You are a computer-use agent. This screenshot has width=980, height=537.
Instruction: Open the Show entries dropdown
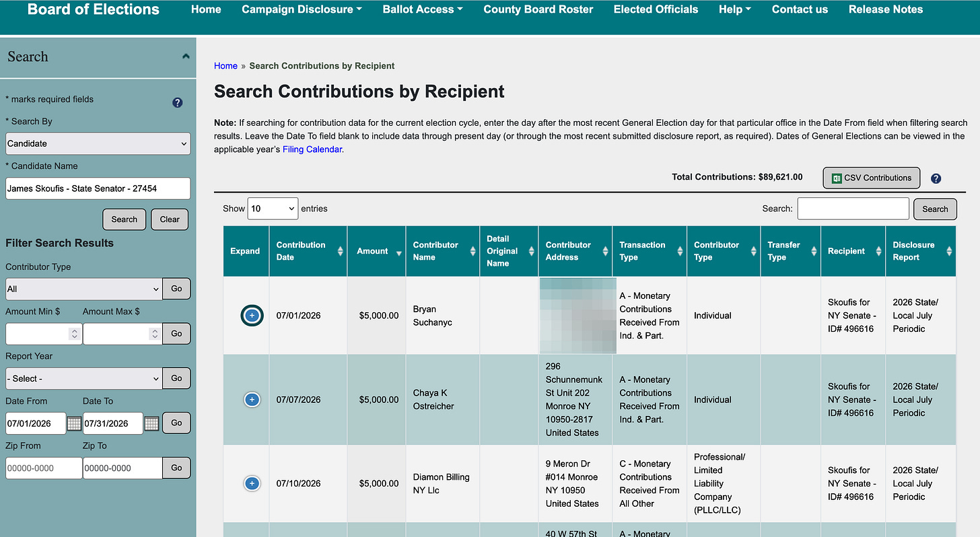click(x=273, y=209)
